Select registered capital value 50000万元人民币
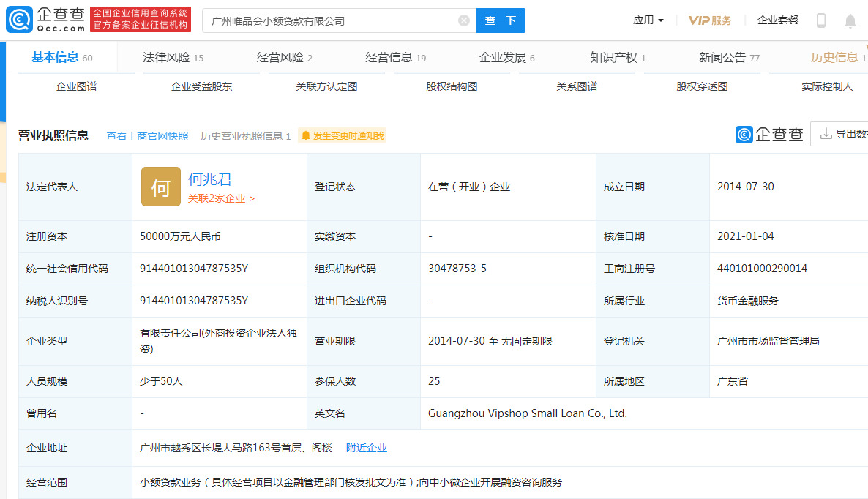This screenshot has height=499, width=868. 180,237
